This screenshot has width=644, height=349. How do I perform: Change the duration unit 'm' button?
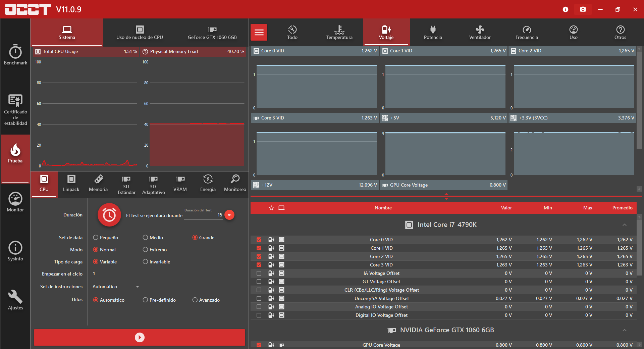tap(229, 215)
